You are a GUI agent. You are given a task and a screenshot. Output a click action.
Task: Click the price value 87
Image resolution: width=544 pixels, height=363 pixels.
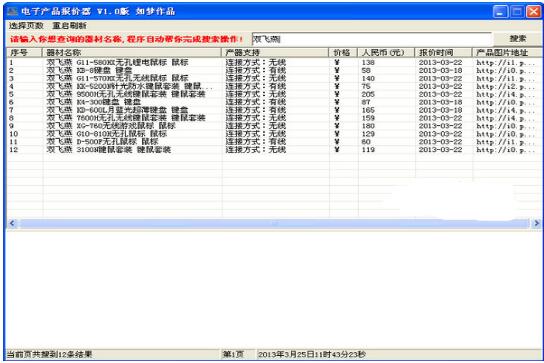[366, 102]
